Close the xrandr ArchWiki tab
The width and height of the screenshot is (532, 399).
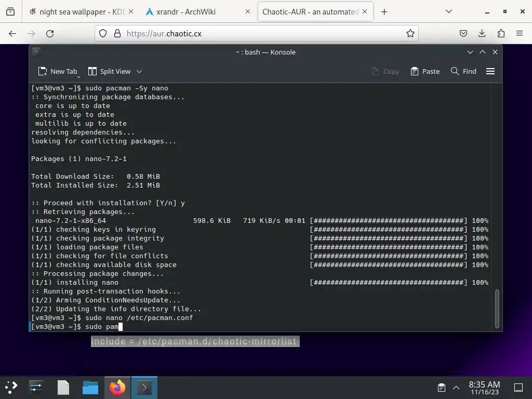248,12
